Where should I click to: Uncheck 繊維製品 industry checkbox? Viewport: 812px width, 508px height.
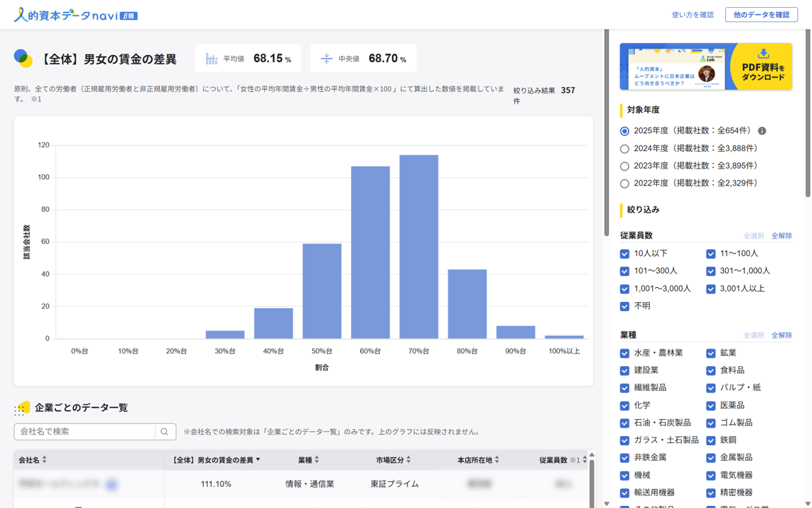625,388
